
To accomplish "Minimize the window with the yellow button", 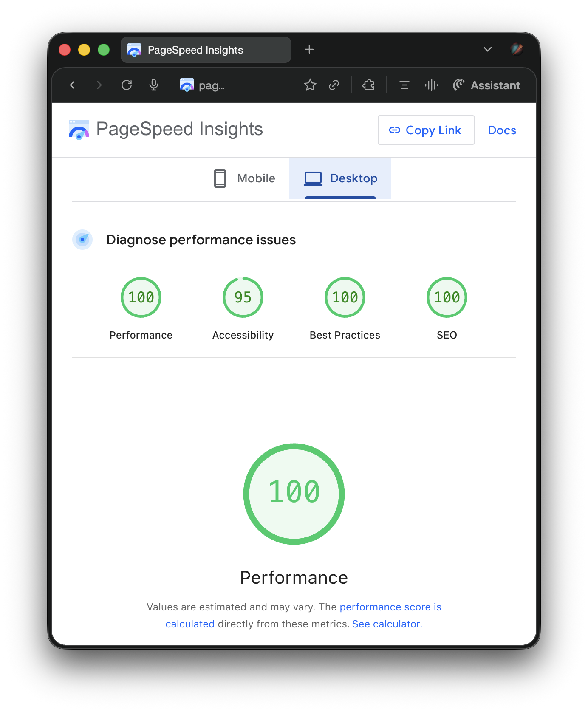I will click(x=84, y=50).
